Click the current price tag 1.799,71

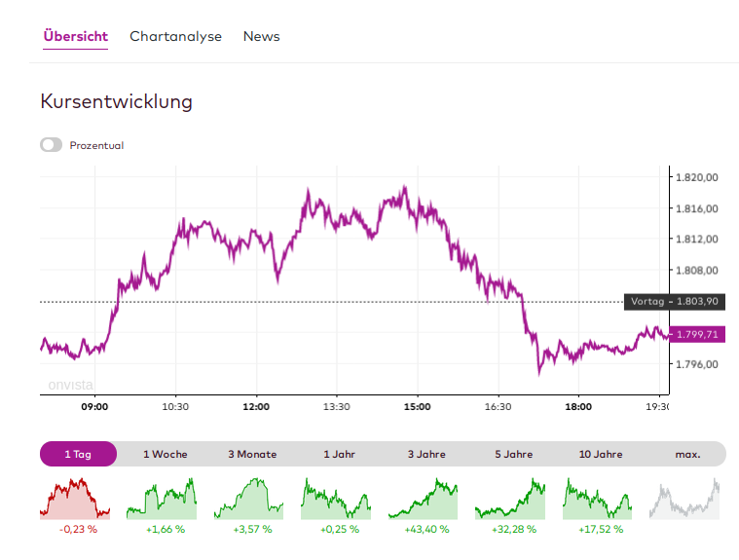(x=698, y=335)
